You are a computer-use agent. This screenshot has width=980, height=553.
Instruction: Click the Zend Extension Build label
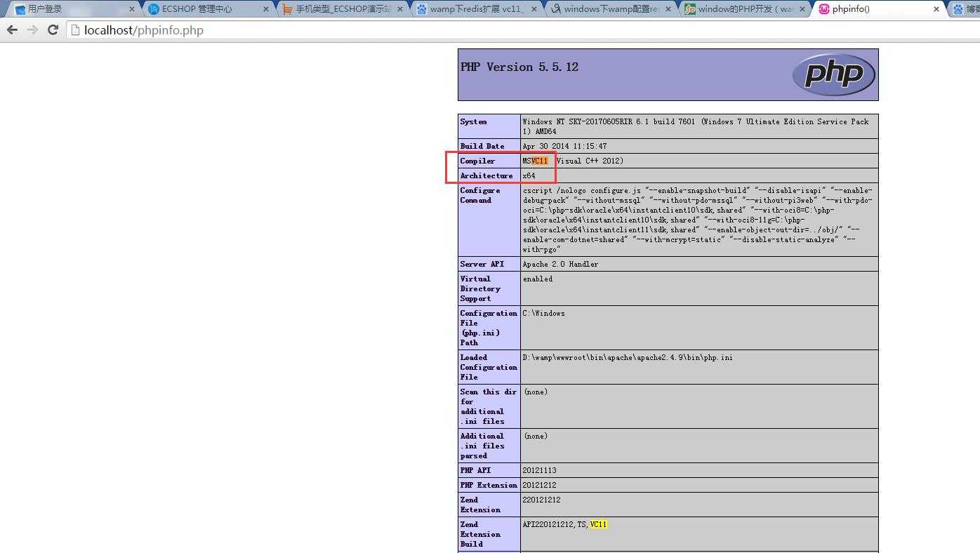tap(480, 534)
